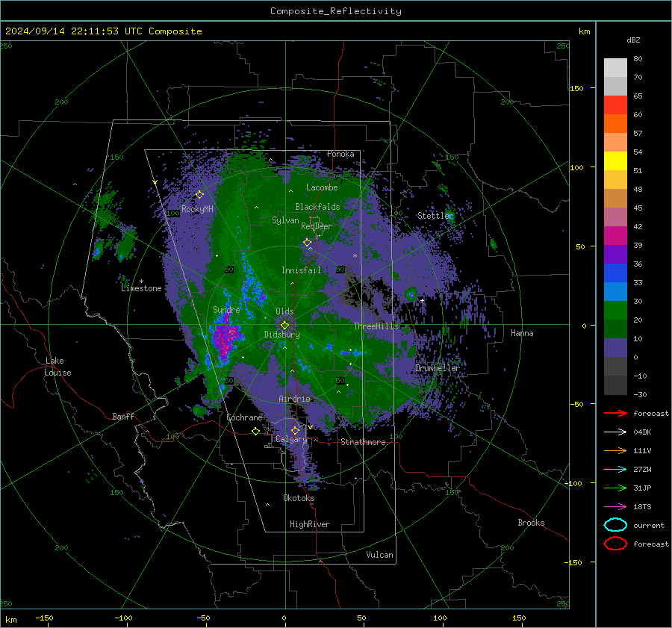Screen dimensions: 672x628
Task: Click the purple legend swatch between 39 and 36
Action: pyautogui.click(x=615, y=255)
